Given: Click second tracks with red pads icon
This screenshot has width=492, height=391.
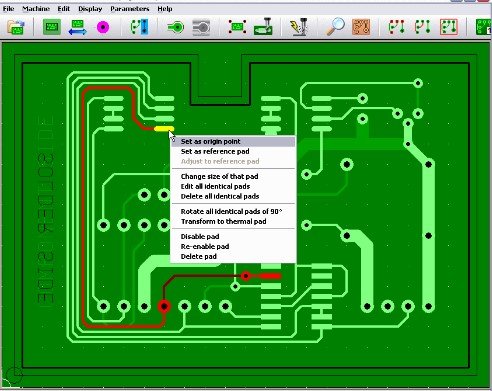Looking at the screenshot, I should 423,27.
